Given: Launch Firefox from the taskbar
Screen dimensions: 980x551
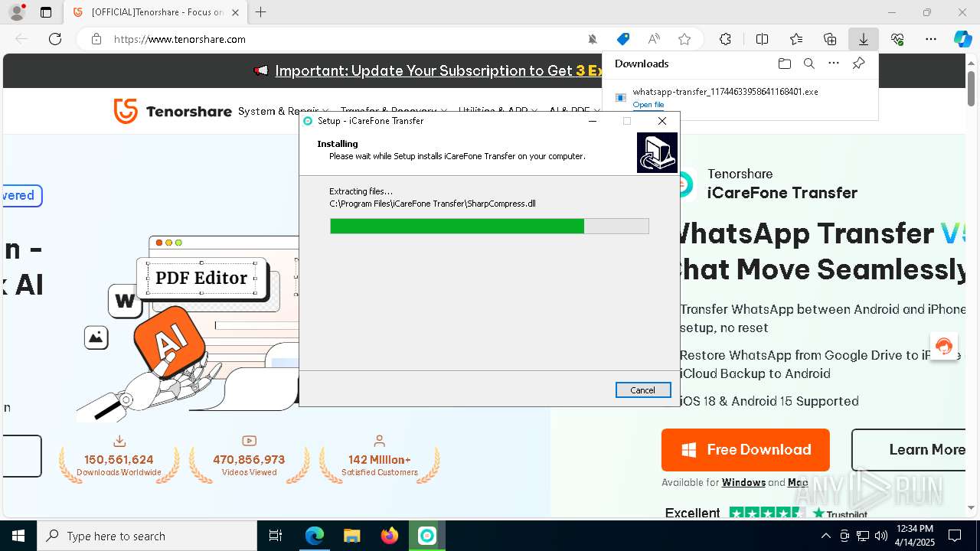Looking at the screenshot, I should [389, 536].
